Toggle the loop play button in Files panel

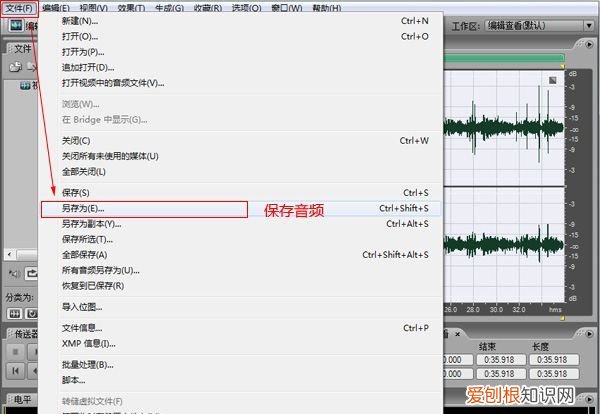31,273
